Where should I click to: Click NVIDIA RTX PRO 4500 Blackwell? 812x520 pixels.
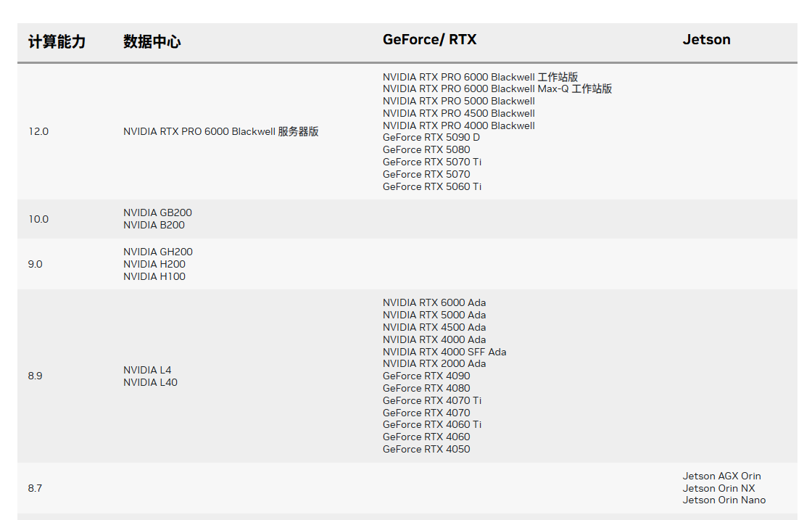coord(459,113)
